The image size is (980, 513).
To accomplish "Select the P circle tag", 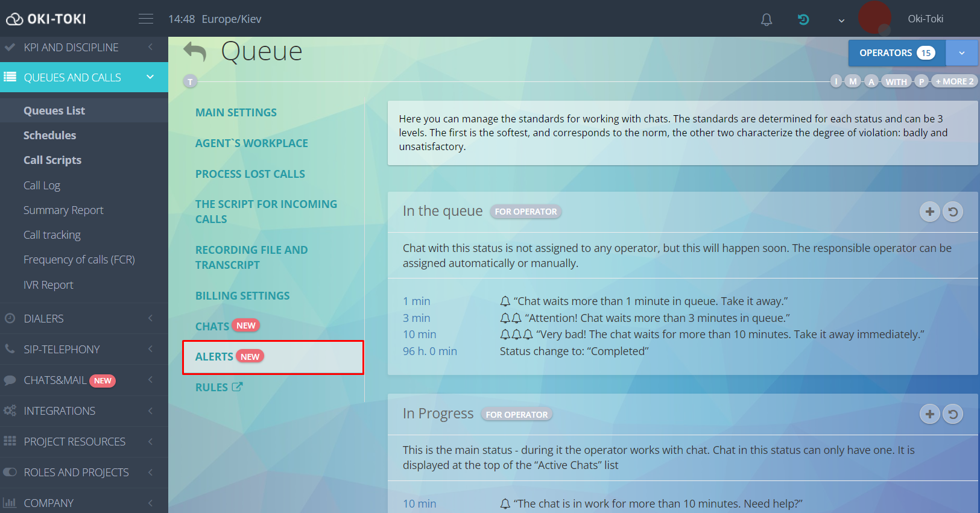I will 922,81.
